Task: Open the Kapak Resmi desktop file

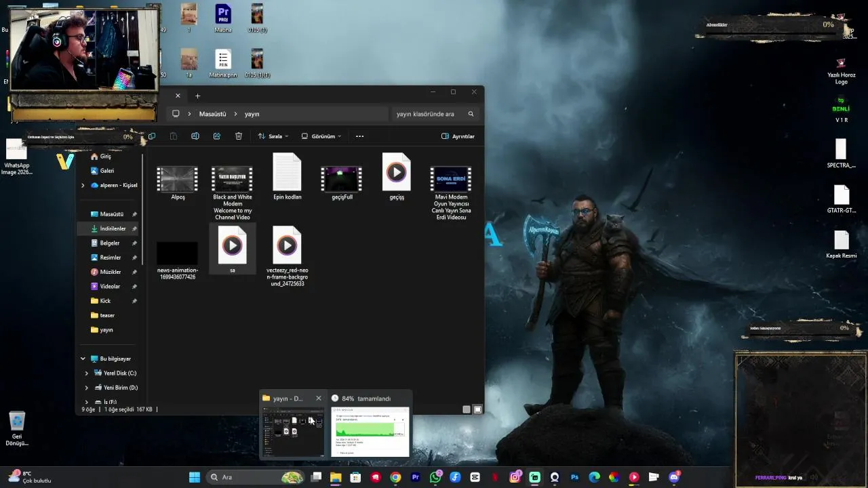Action: tap(842, 245)
